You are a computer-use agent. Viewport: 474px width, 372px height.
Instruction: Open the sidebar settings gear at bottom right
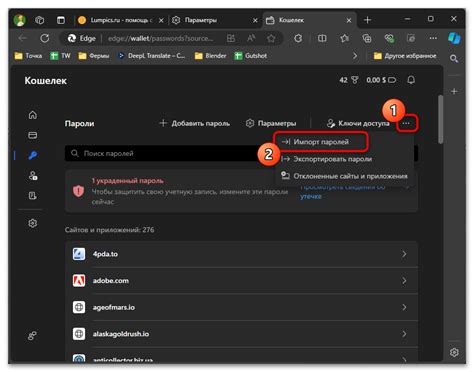[454, 352]
